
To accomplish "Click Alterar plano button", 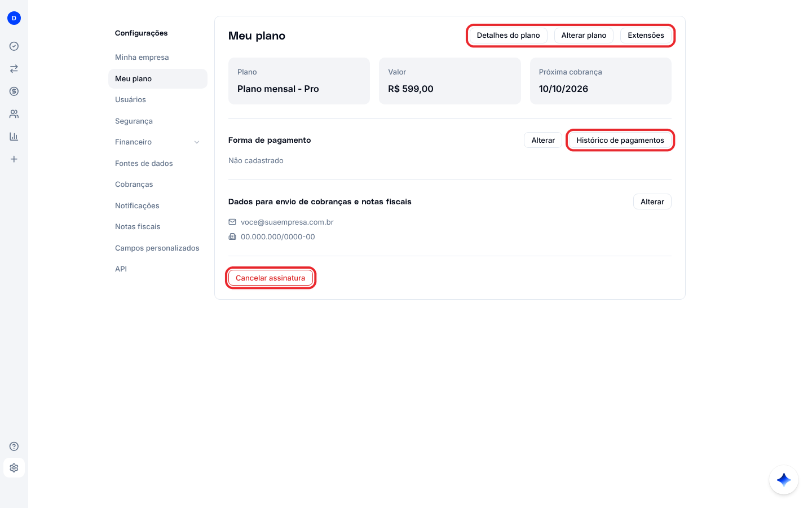I will tap(584, 36).
